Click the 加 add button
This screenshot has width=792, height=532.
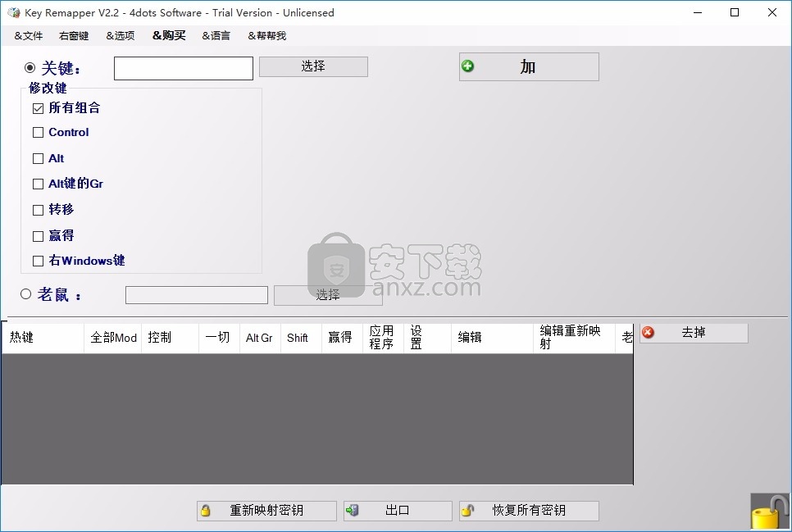coord(529,66)
